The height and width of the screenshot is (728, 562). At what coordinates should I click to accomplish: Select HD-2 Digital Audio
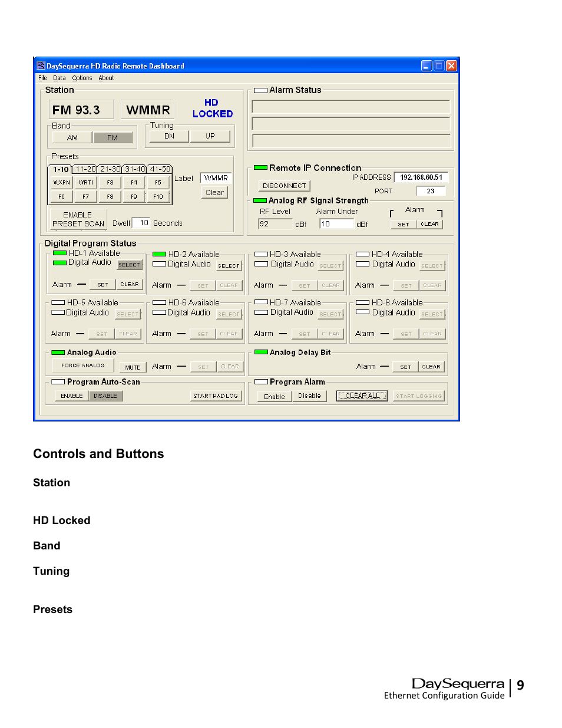[229, 266]
